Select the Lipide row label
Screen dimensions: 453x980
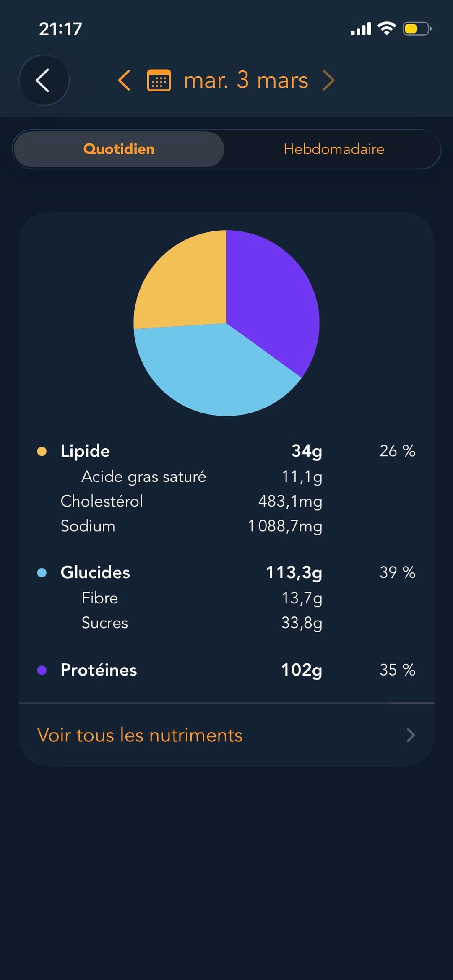point(85,451)
